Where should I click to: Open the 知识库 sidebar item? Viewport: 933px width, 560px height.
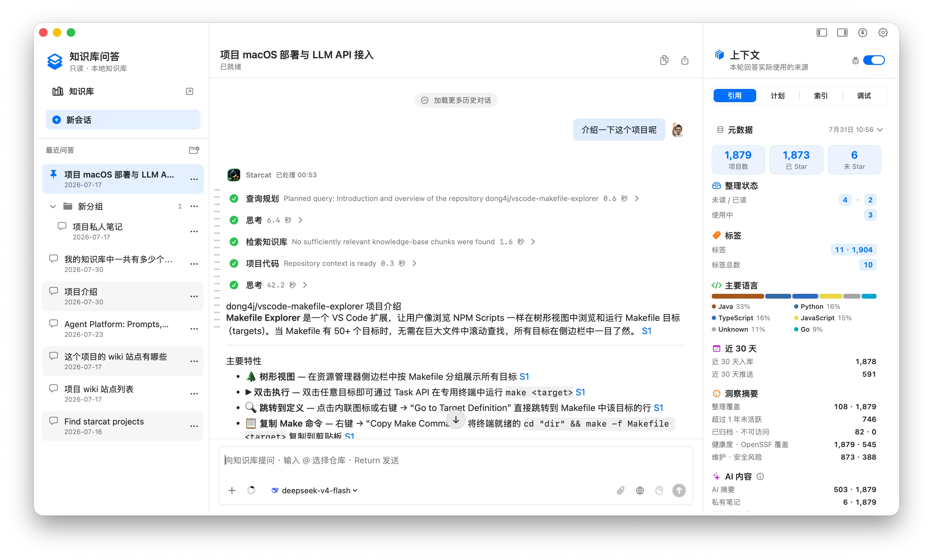tap(123, 91)
